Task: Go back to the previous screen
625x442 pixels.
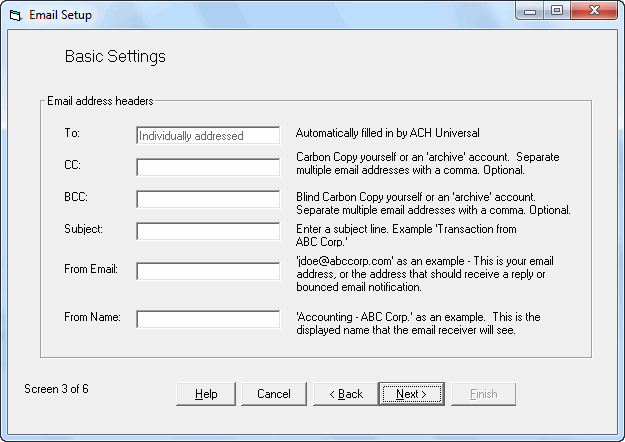Action: (346, 394)
